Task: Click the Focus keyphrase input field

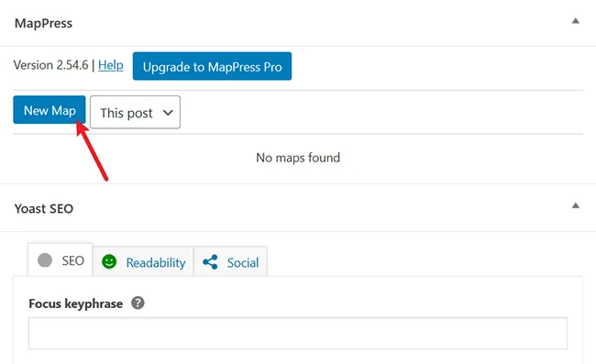Action: click(298, 333)
